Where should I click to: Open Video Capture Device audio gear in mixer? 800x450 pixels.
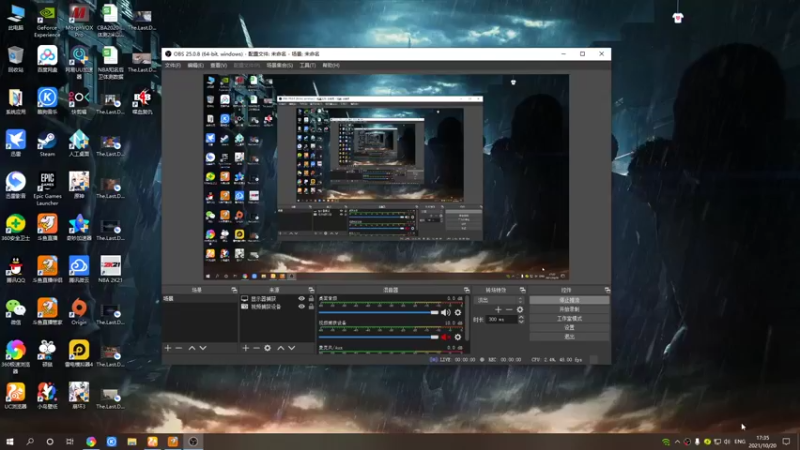pos(458,337)
